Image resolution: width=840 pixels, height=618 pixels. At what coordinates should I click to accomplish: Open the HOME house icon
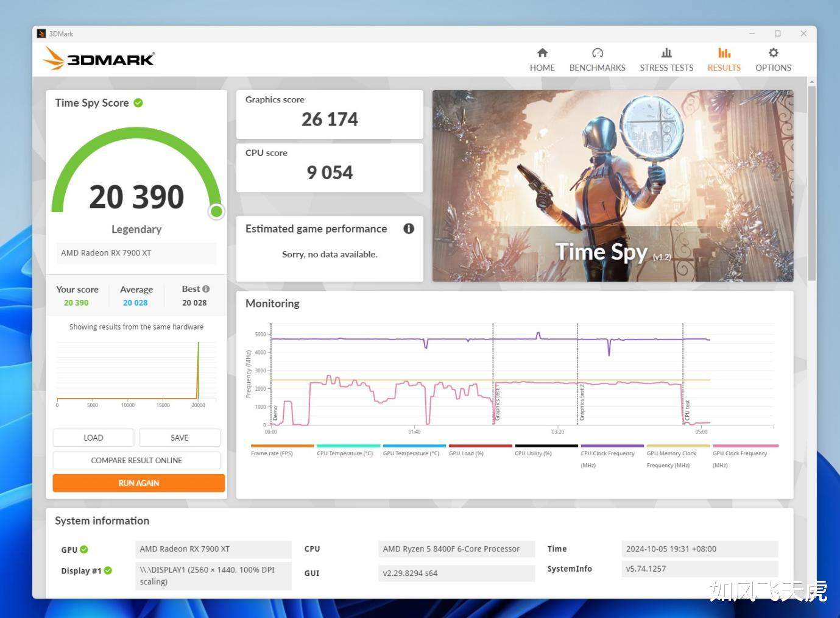tap(542, 53)
